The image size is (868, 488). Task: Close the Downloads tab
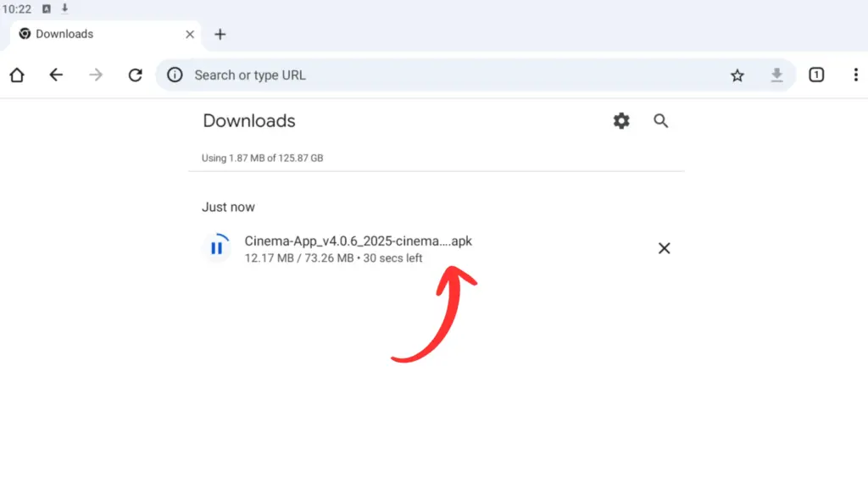click(x=190, y=35)
